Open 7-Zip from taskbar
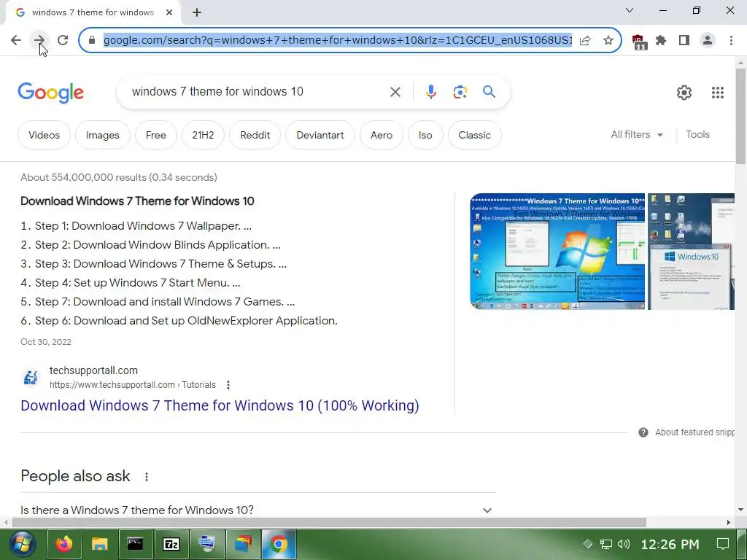Viewport: 747px width, 560px height. click(171, 544)
